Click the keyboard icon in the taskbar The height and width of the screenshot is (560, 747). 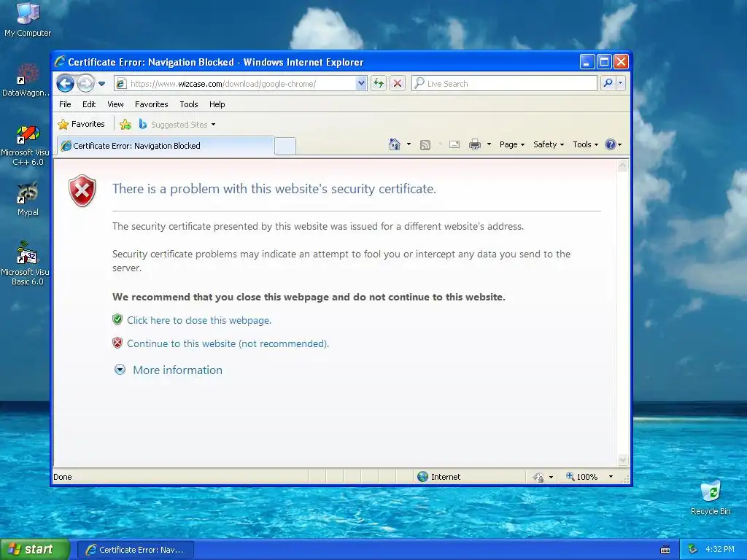pyautogui.click(x=665, y=550)
